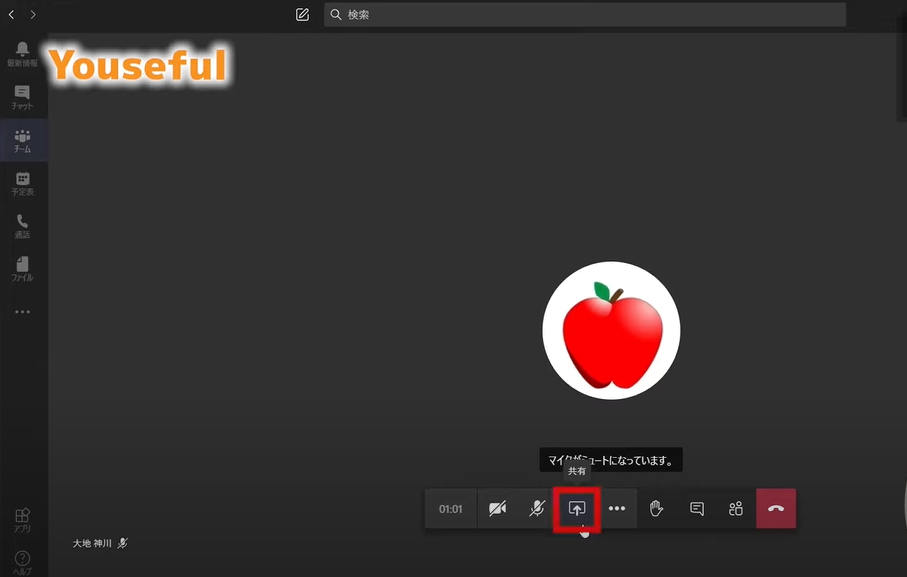
Task: Show the participants panel
Action: (x=736, y=509)
